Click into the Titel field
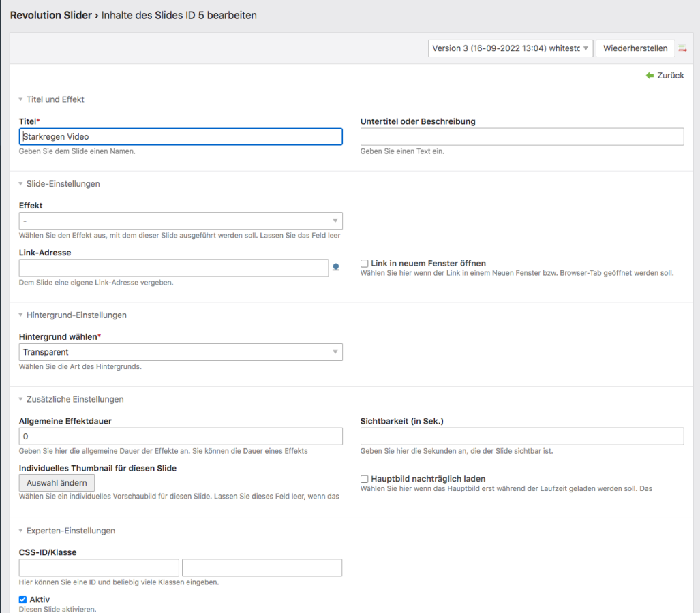The width and height of the screenshot is (700, 613). pos(181,137)
